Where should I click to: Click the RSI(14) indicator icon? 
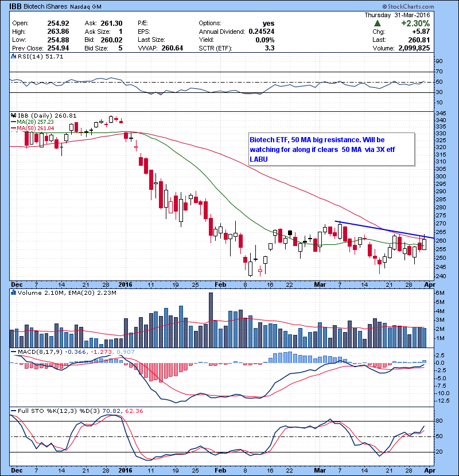click(x=13, y=56)
